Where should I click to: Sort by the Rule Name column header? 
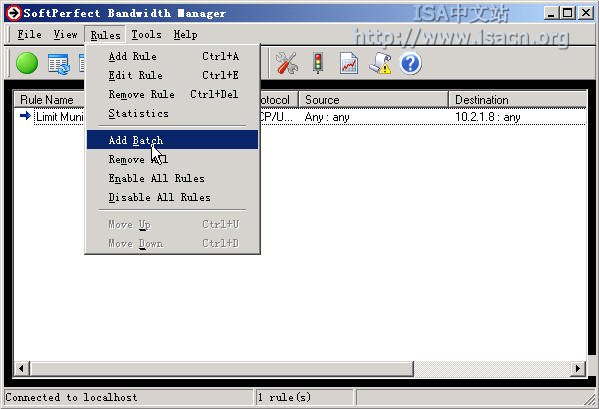[50, 100]
